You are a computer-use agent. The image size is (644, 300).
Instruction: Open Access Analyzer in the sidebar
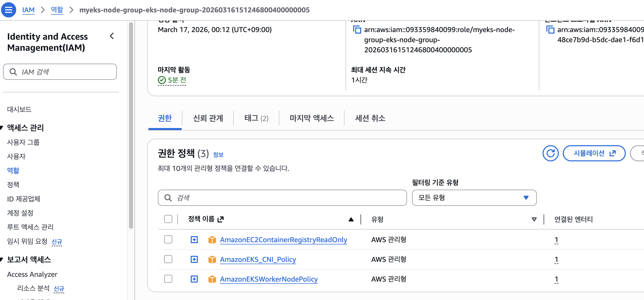point(32,274)
